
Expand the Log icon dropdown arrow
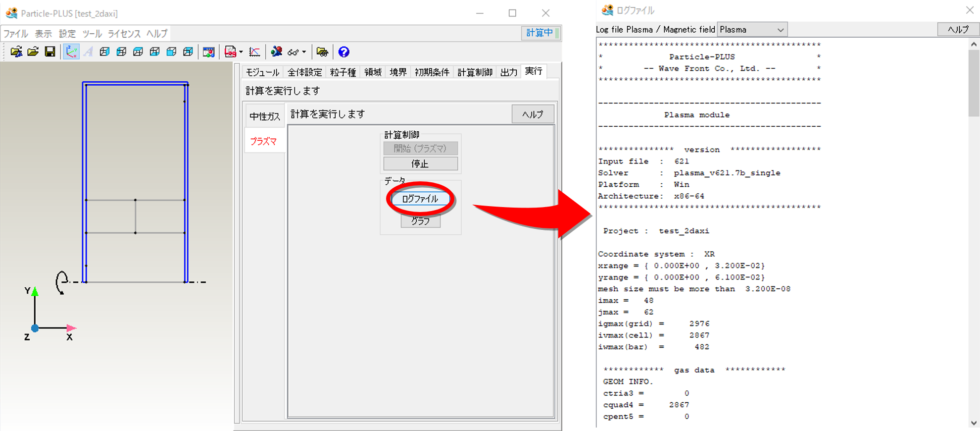click(x=241, y=52)
